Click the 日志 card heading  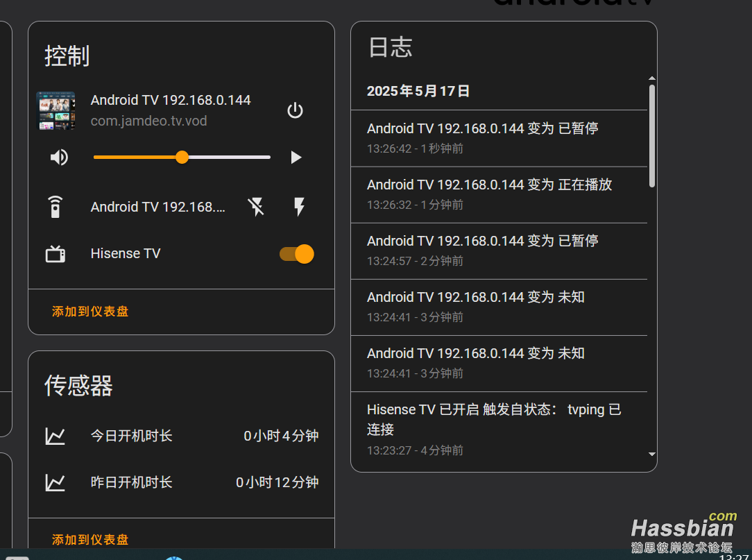pyautogui.click(x=391, y=47)
